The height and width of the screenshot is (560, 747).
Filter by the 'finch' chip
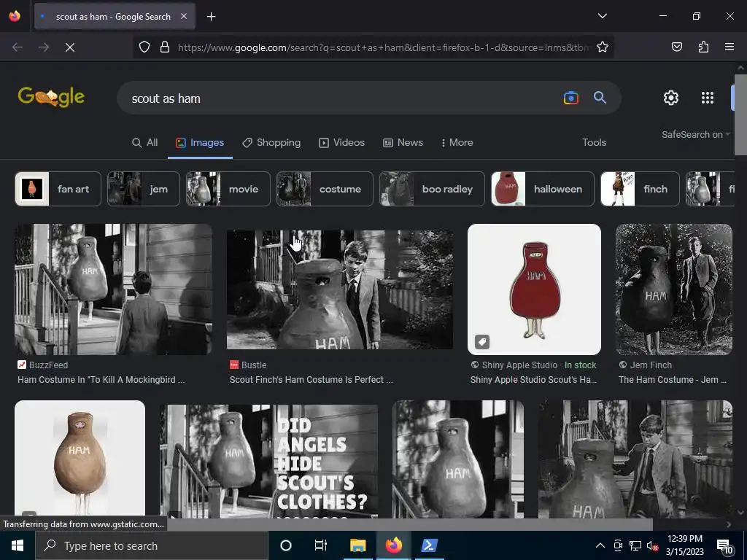click(640, 189)
